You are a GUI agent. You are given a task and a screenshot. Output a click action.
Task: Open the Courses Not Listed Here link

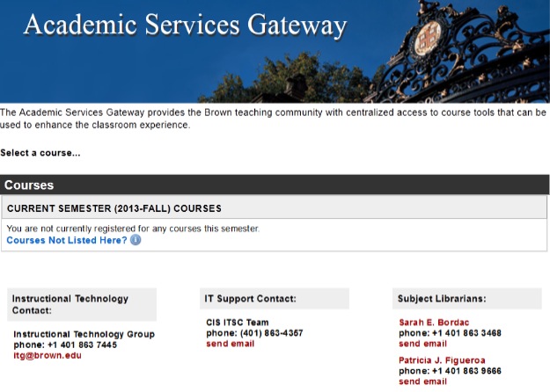point(67,240)
